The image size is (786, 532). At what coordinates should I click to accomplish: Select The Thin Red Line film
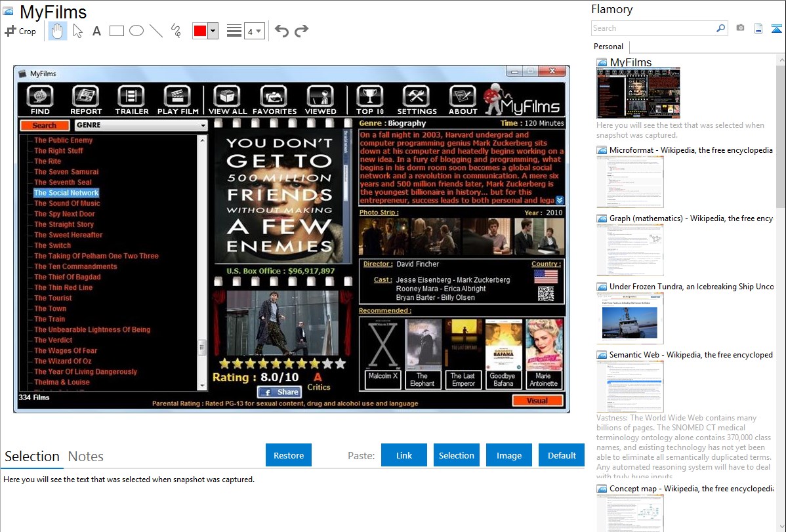[x=63, y=287]
